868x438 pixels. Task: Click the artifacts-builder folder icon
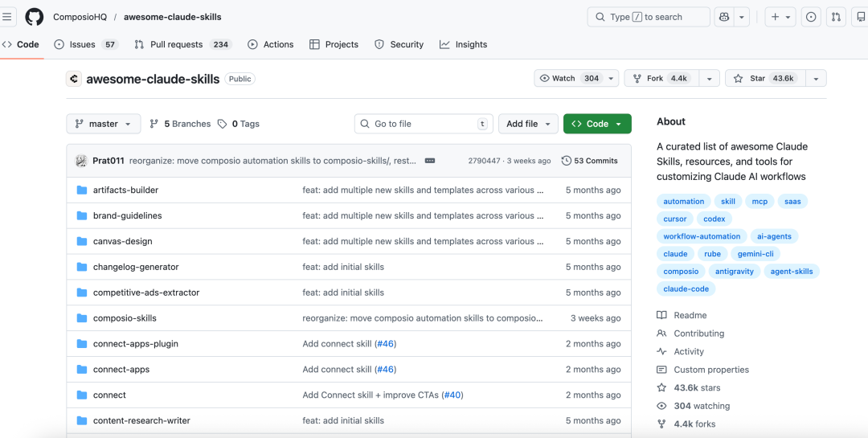(x=81, y=190)
